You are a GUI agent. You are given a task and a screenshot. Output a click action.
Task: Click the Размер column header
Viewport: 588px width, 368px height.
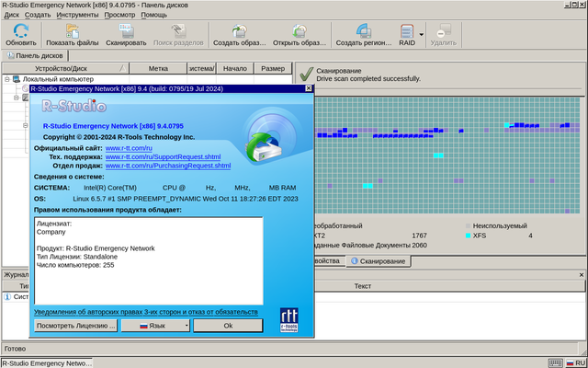[x=273, y=68]
